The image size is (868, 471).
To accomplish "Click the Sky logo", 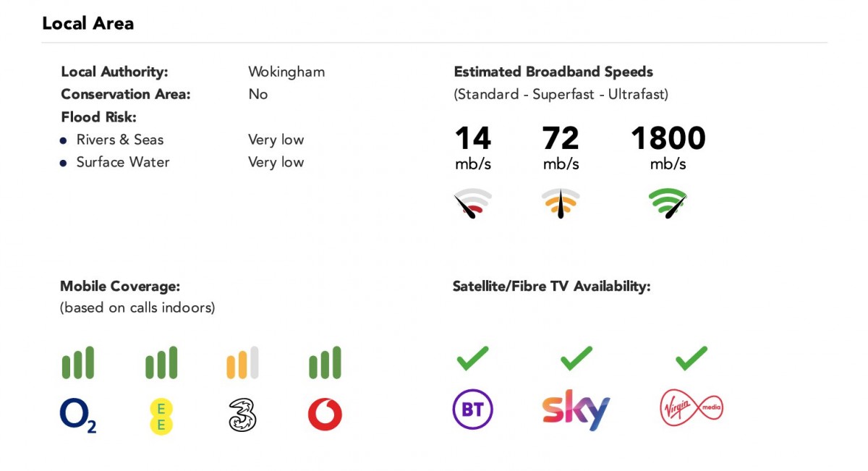I will coord(576,410).
